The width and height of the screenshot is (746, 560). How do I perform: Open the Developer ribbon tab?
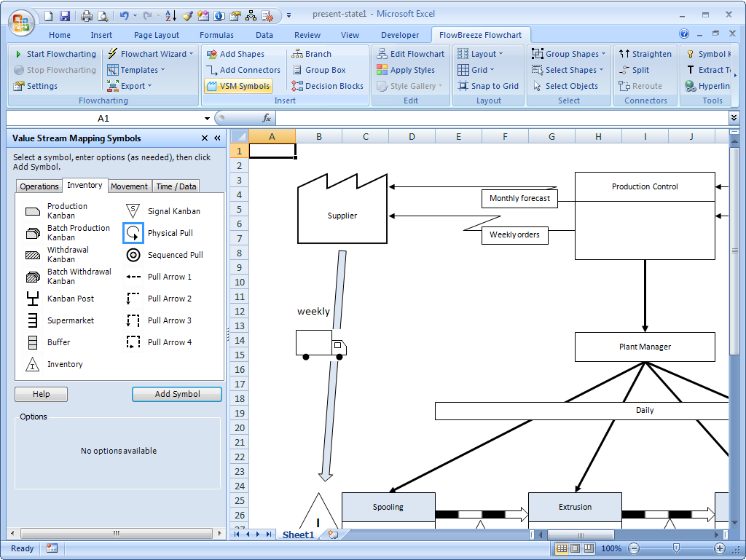(x=400, y=35)
